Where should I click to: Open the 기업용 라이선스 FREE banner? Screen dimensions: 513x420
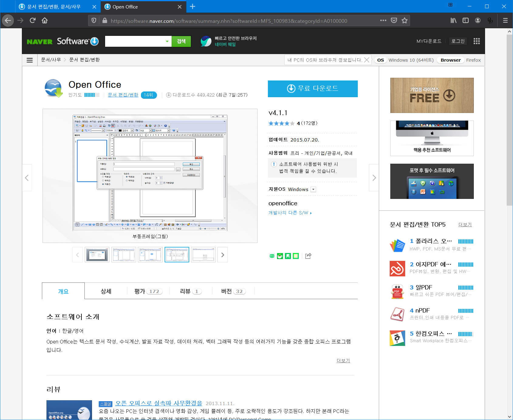click(432, 95)
